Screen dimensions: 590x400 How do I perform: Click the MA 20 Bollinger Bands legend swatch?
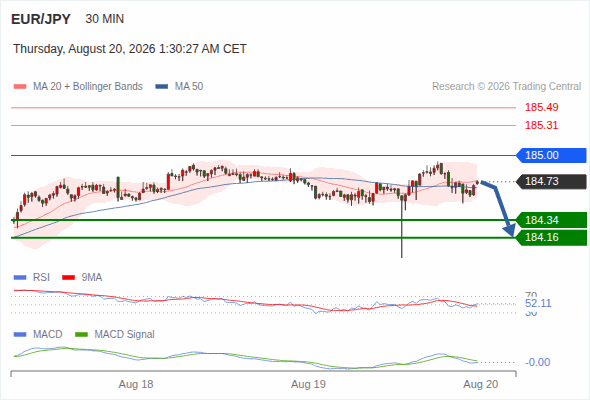pos(20,87)
